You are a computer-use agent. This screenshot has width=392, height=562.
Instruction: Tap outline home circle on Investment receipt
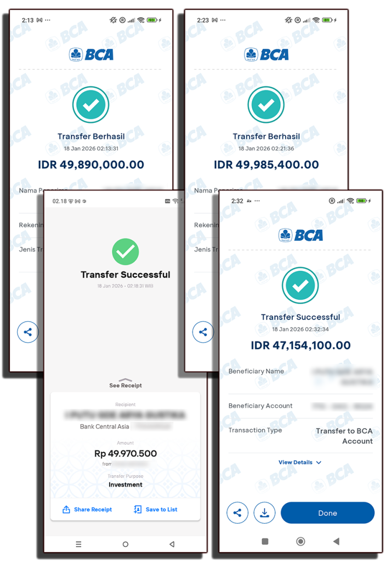126,544
